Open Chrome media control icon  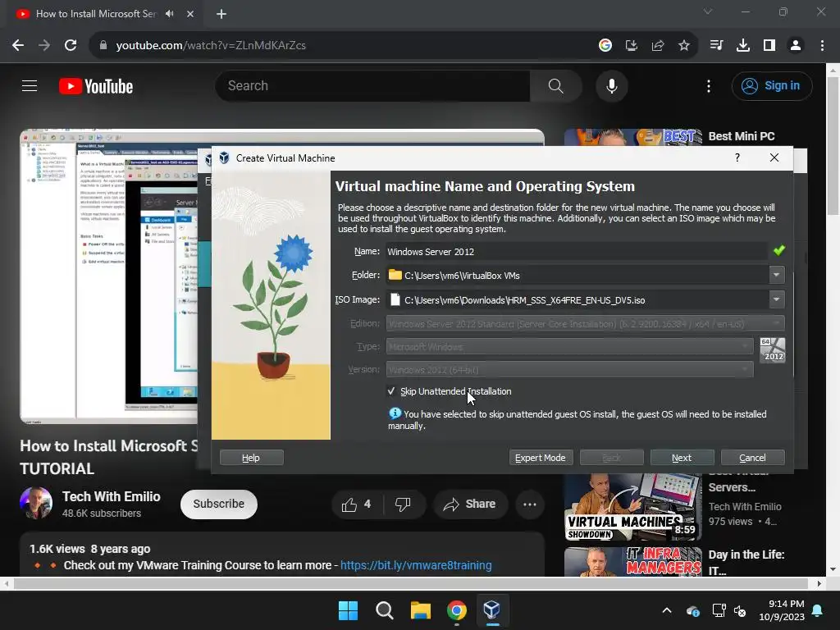[716, 46]
